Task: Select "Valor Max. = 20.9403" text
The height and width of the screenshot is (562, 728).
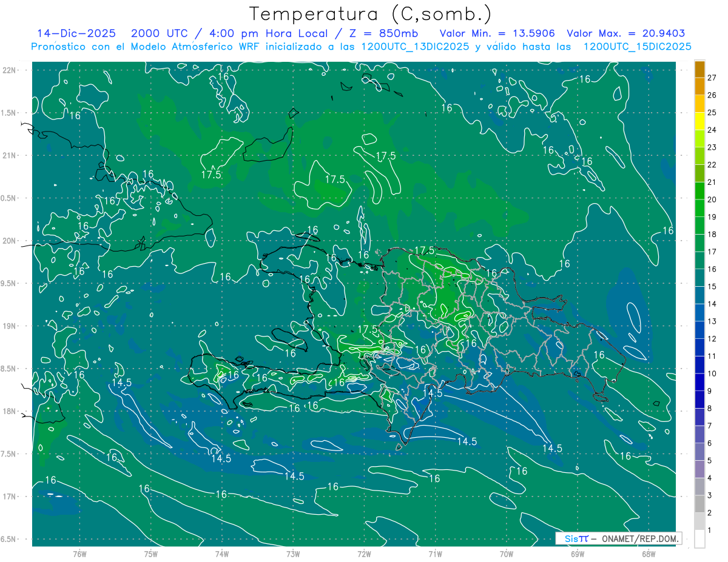Action: (627, 33)
